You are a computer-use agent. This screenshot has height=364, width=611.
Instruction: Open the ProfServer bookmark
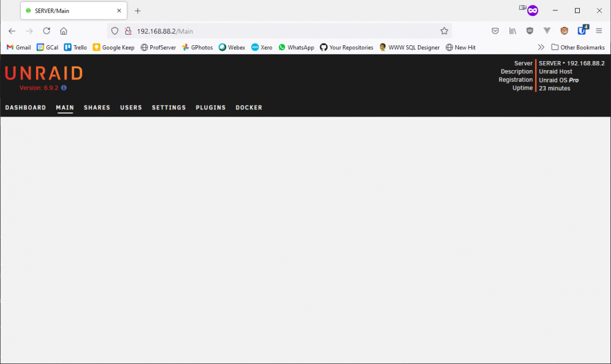click(x=158, y=48)
